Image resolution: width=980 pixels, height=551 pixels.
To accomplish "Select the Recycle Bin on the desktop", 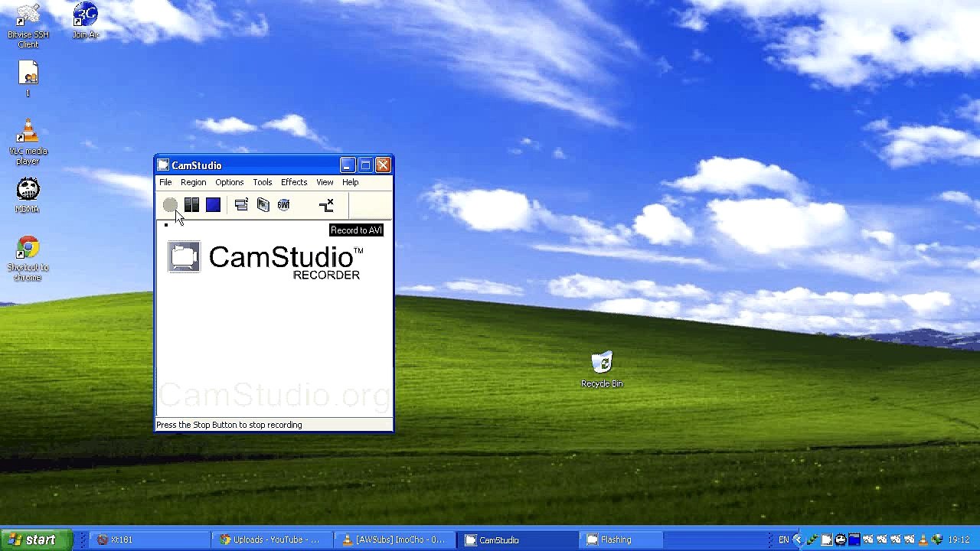I will pyautogui.click(x=602, y=370).
